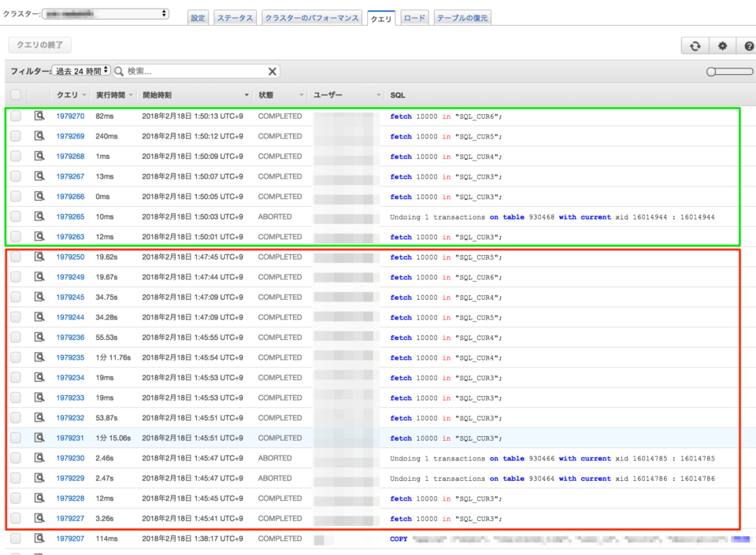The image size is (756, 555).
Task: Open the クエリ column header dropdown arrow
Action: tap(84, 95)
